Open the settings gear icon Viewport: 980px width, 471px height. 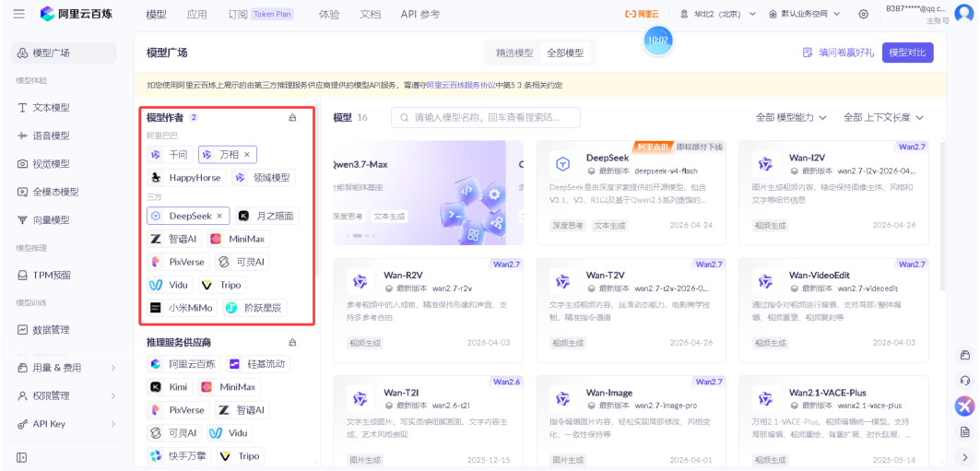pyautogui.click(x=864, y=14)
